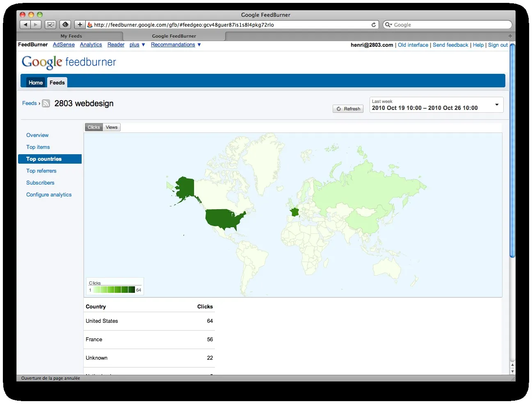Click the Clicks legend color gradient
This screenshot has width=532, height=404.
[x=114, y=290]
